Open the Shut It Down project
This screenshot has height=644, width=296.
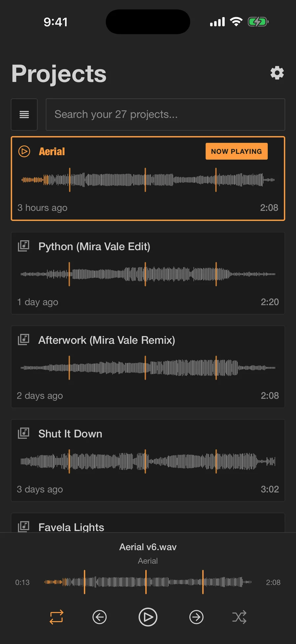pos(70,434)
